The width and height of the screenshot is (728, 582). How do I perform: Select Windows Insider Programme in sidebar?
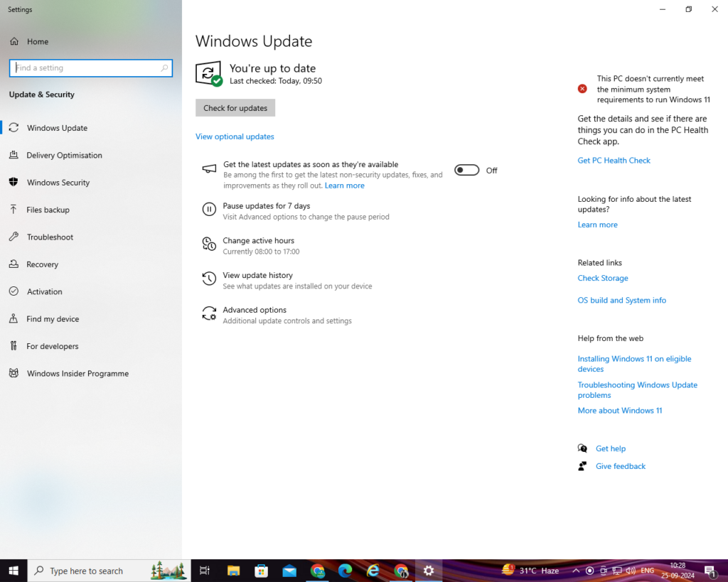[77, 374]
